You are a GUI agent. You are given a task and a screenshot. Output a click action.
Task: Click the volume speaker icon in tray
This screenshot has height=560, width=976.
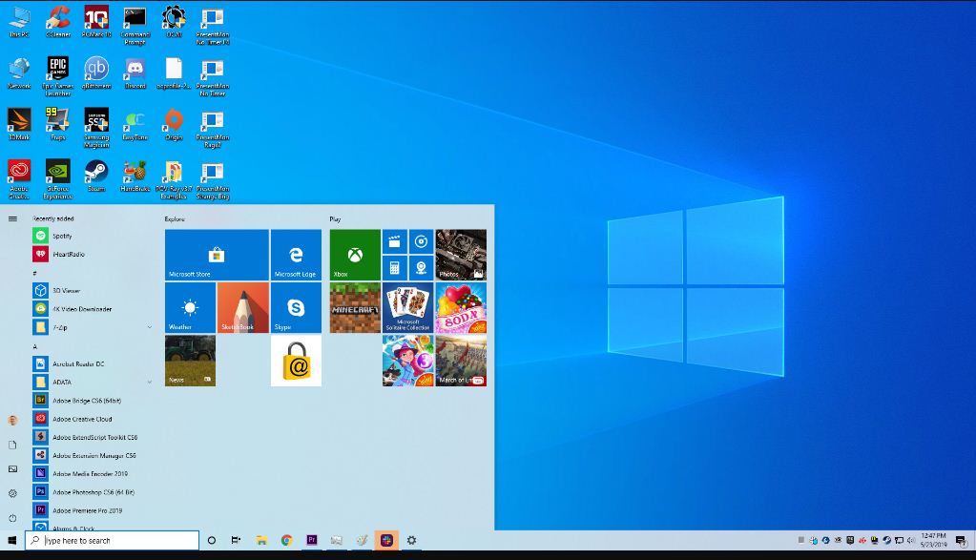point(911,540)
